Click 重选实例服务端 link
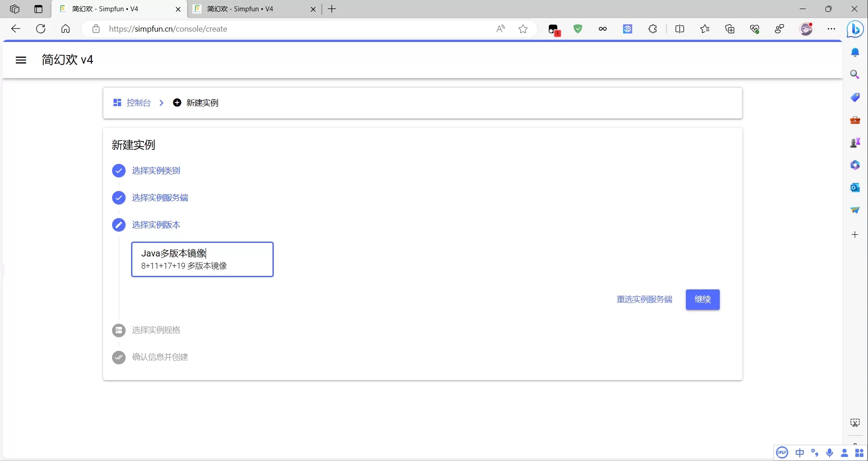 (644, 299)
